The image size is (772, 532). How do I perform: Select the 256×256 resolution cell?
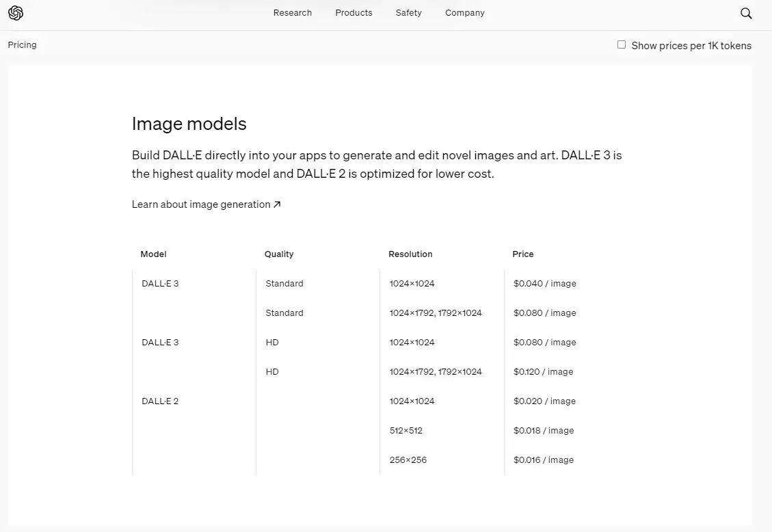(408, 460)
